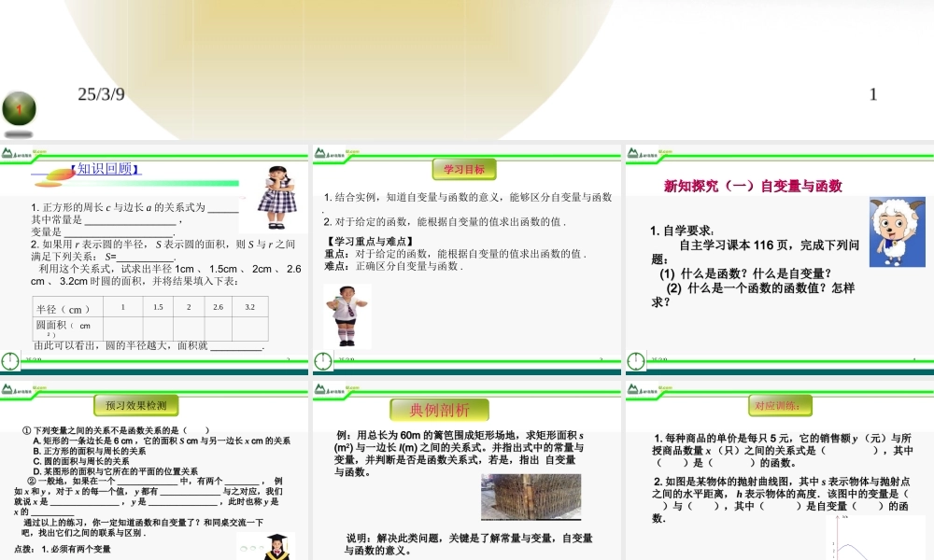
Task: Click the girl in plaid dress picture
Action: click(277, 198)
